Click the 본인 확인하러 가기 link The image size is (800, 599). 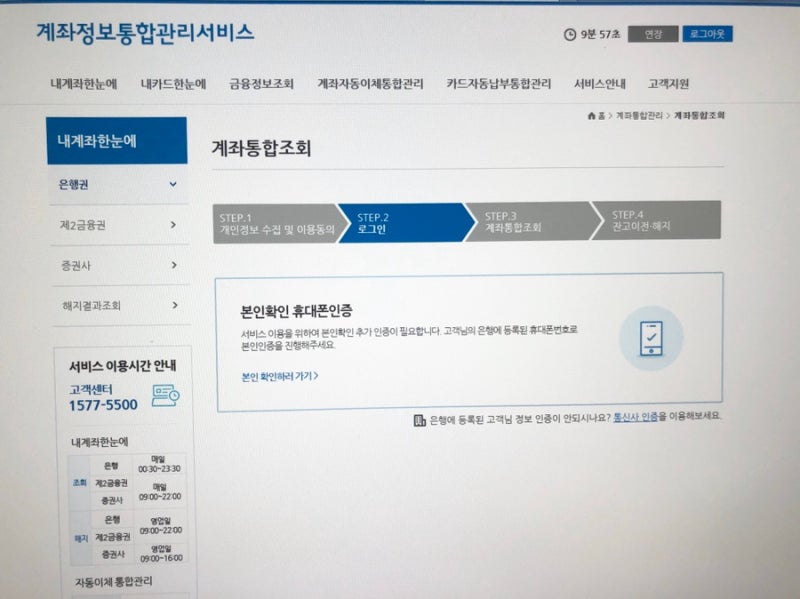tap(280, 377)
